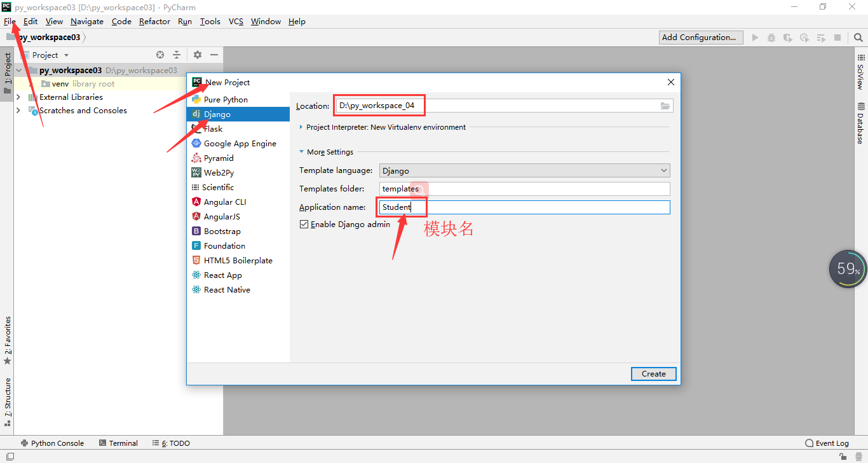868x463 pixels.
Task: Expand Scratches and Consoles node
Action: (x=18, y=111)
